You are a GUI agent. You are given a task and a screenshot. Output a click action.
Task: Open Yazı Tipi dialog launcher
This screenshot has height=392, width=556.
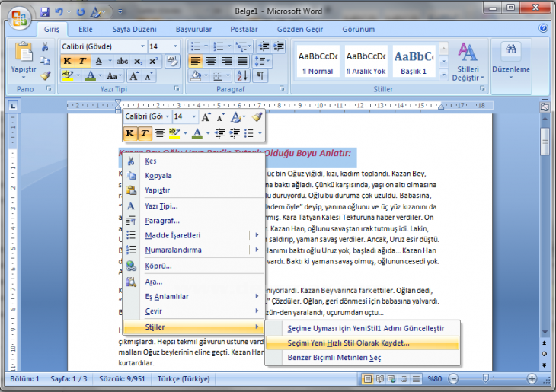click(177, 88)
